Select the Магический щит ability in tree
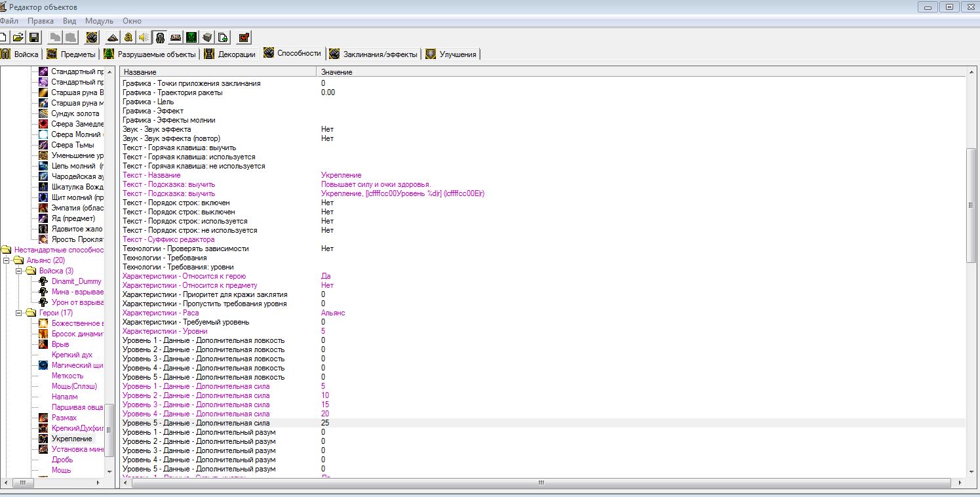 coord(77,365)
